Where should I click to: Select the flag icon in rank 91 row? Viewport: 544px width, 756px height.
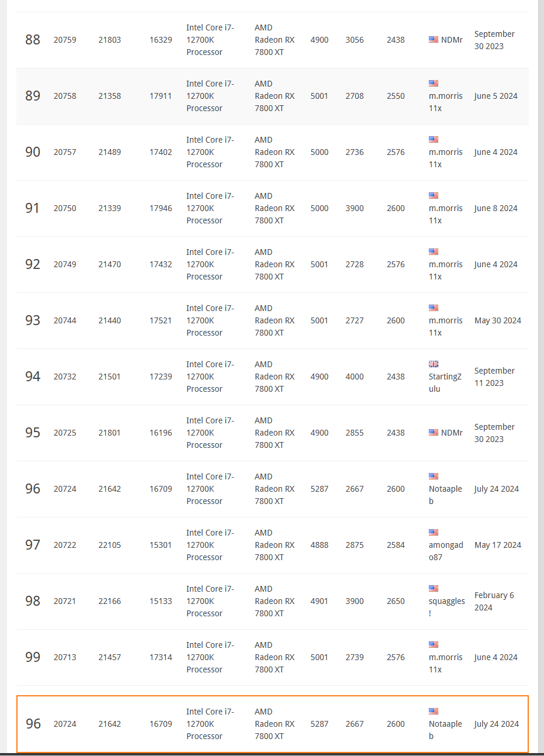pyautogui.click(x=434, y=195)
